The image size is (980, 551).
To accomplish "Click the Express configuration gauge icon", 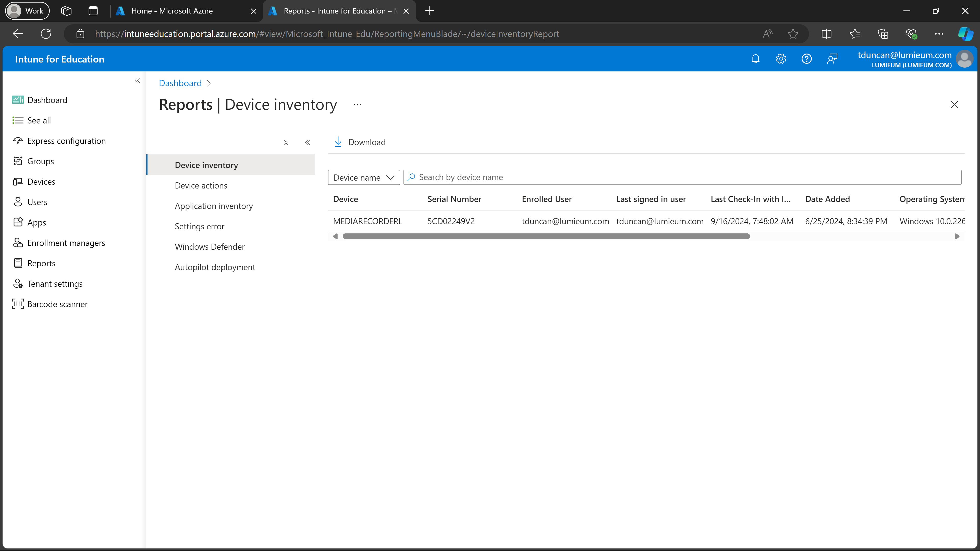I will tap(18, 141).
